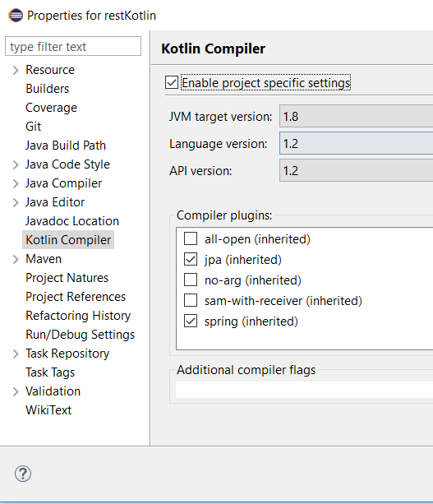Open Project References page

pos(76,297)
